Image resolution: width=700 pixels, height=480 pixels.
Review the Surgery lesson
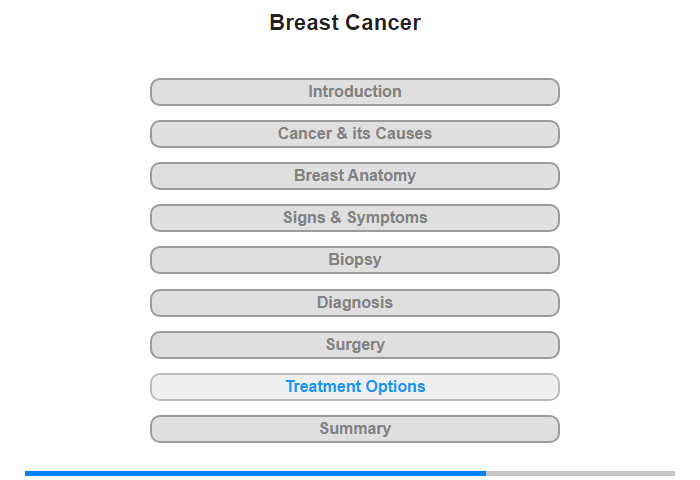pyautogui.click(x=354, y=345)
